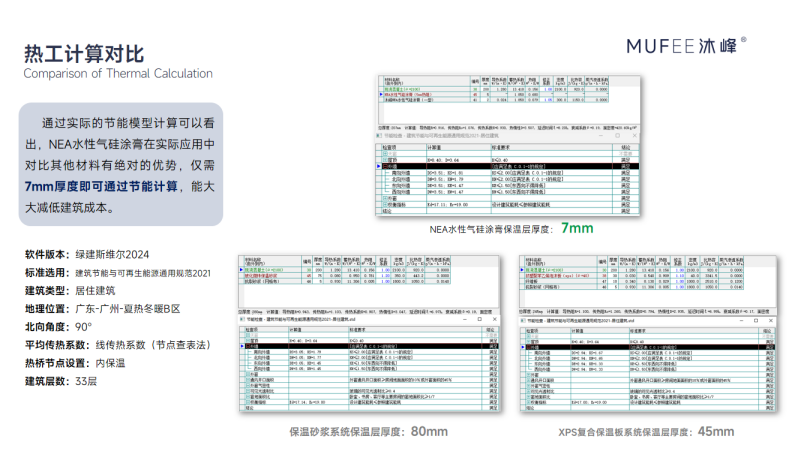792x451 pixels.
Task: Select 北向外墙 row in NEA window
Action: pos(508,179)
